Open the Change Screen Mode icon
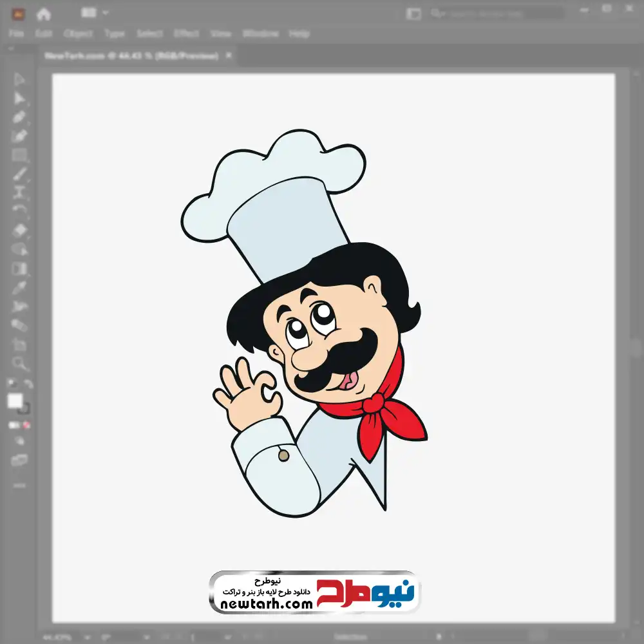Screen dimensions: 644x644 click(19, 460)
